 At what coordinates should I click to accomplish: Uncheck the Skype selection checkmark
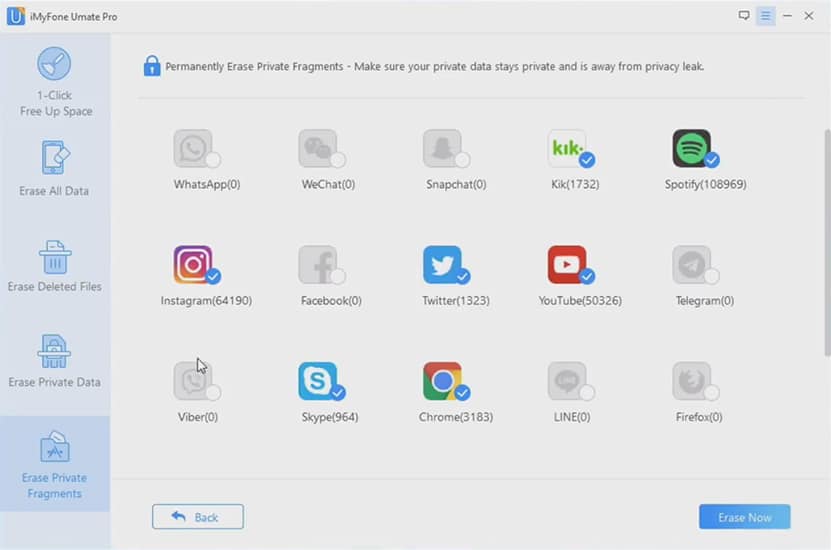pyautogui.click(x=338, y=393)
